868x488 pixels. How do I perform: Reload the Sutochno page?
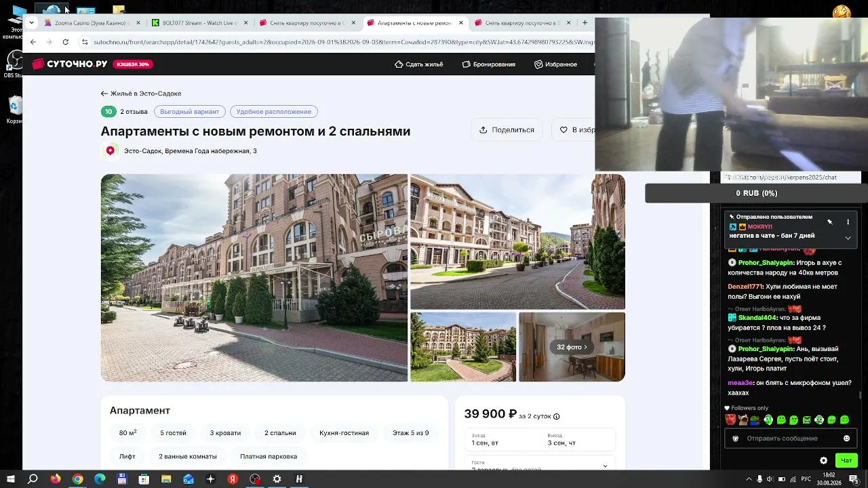[x=65, y=42]
